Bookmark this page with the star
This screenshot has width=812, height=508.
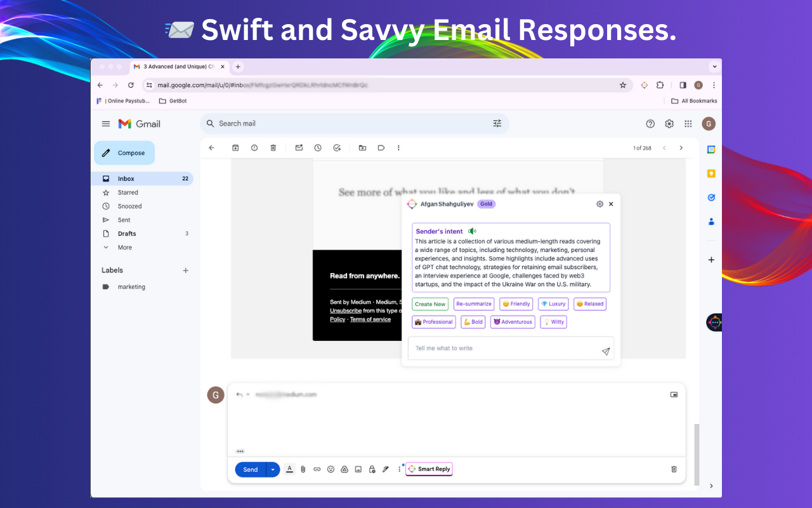pyautogui.click(x=623, y=85)
